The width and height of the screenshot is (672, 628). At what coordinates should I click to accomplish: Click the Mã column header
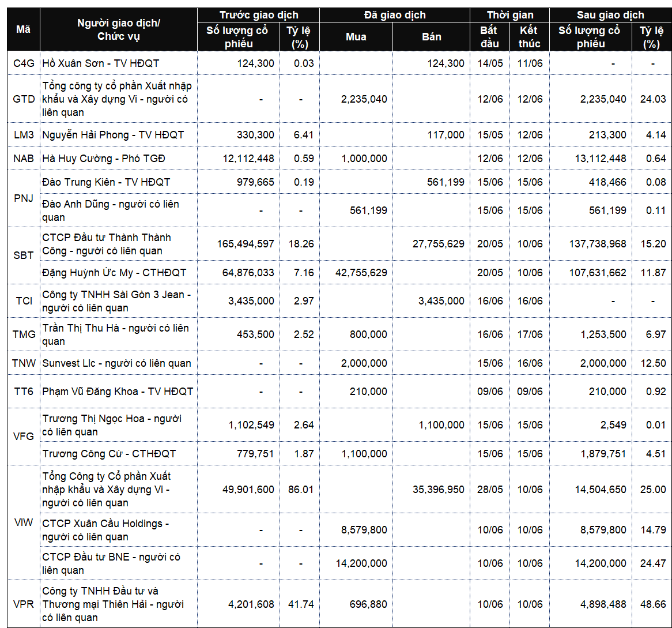[24, 29]
